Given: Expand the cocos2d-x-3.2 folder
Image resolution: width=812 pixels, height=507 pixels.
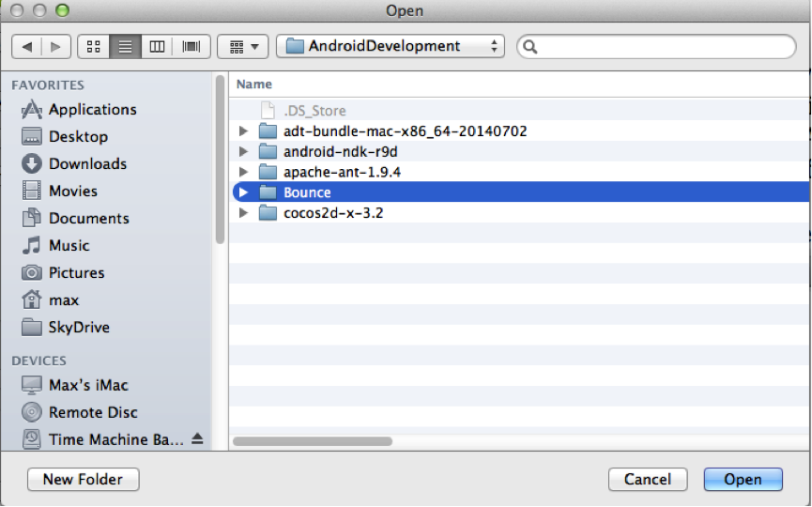Looking at the screenshot, I should (x=243, y=213).
